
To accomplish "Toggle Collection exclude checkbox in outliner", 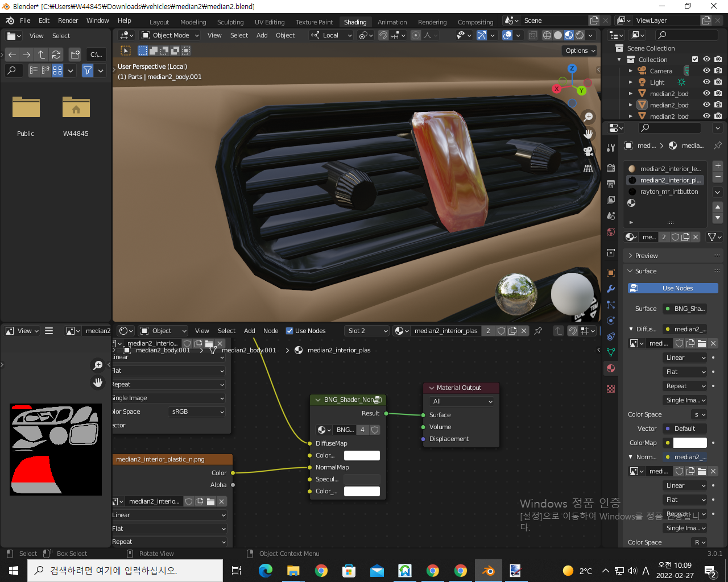I will [695, 59].
